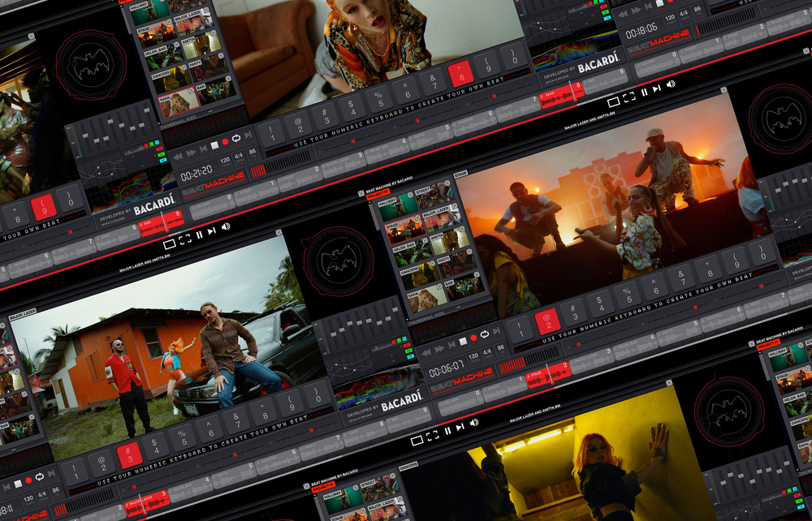Toggle the loop button in the Sara window

coord(236,139)
